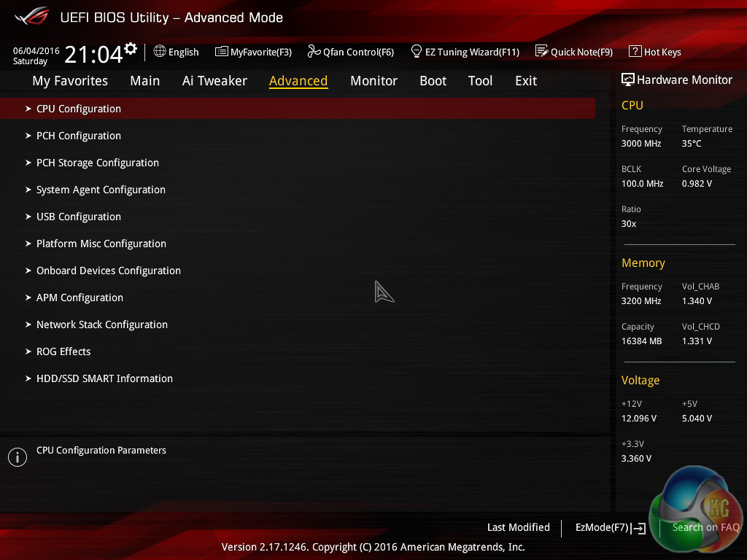Click the MyFavorite list icon
Image resolution: width=747 pixels, height=560 pixels.
[222, 52]
